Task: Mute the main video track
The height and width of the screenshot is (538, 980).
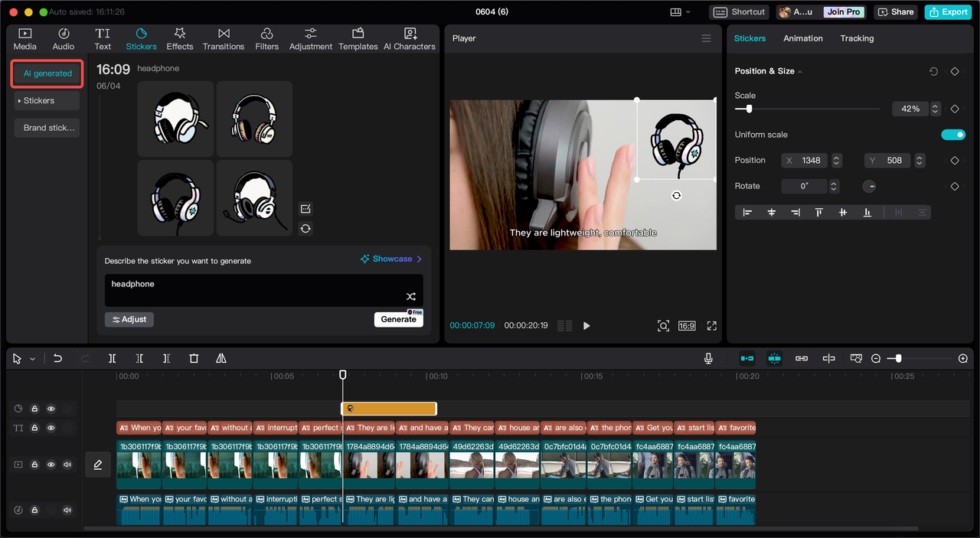Action: coord(67,465)
